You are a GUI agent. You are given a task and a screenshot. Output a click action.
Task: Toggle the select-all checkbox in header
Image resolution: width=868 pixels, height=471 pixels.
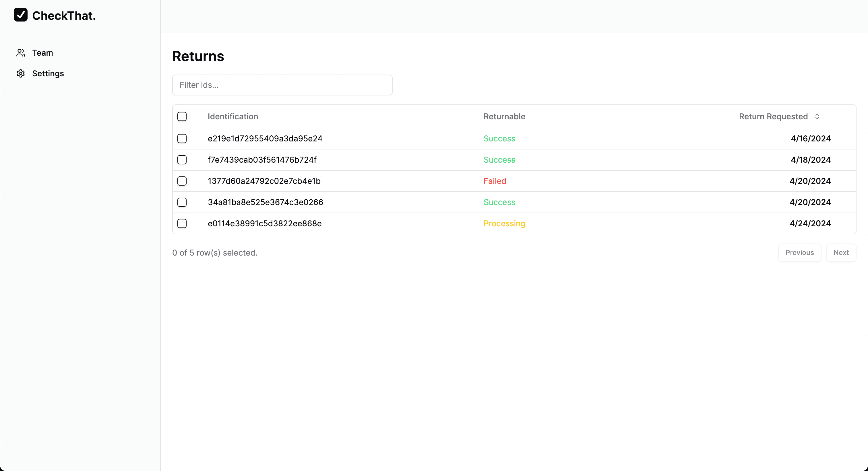182,116
